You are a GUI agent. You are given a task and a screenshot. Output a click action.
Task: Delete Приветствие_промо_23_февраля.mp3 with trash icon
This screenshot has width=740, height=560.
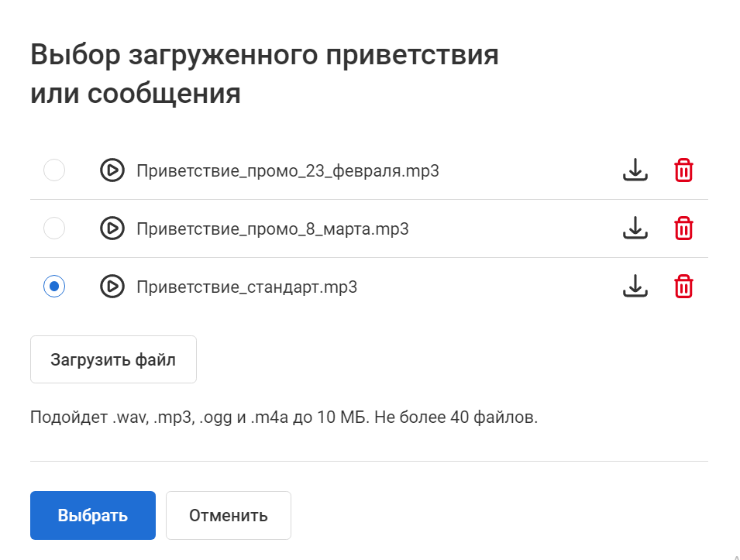point(683,170)
